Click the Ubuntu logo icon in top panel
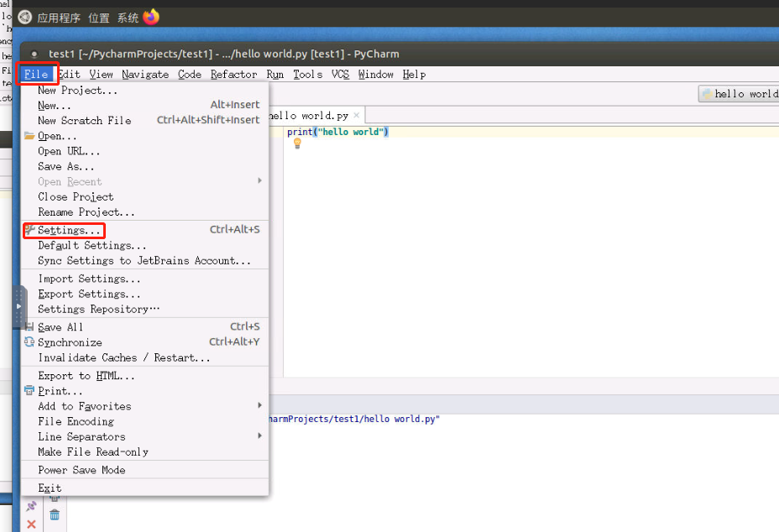This screenshot has height=532, width=779. 24,18
